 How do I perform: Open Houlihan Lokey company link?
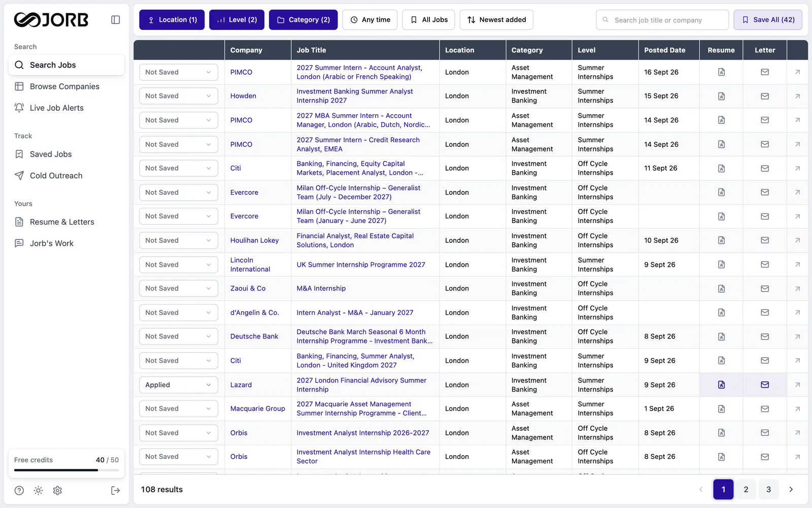point(255,240)
